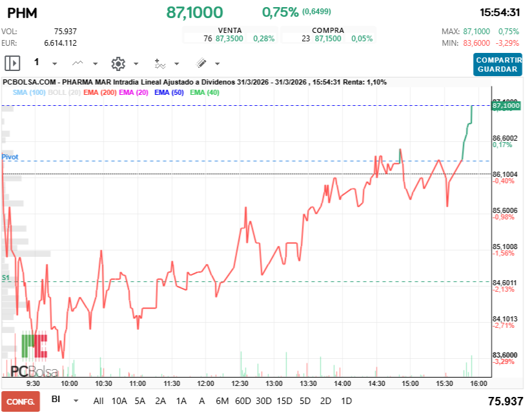Click the 87,1000 current price tag
Viewport: 532px width, 415px height.
[x=506, y=105]
